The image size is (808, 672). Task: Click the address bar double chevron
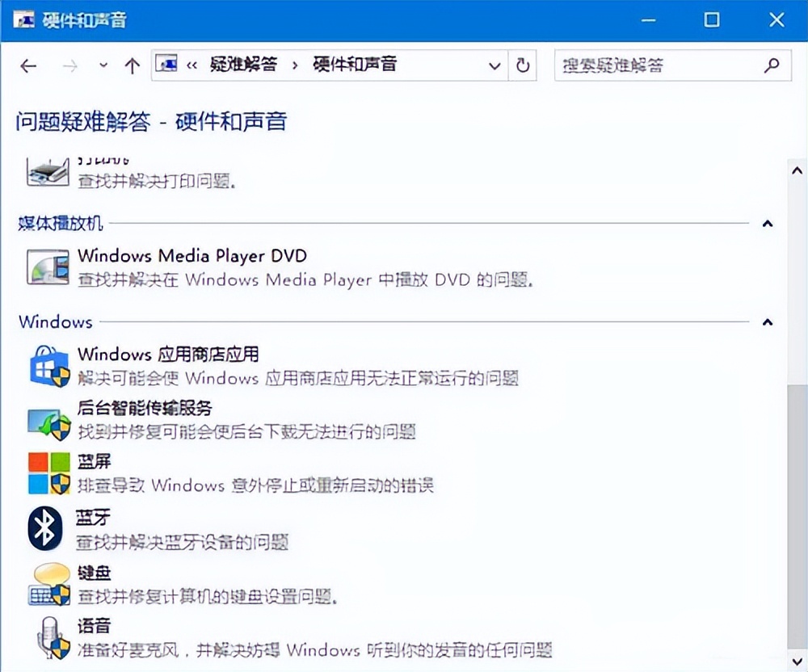pyautogui.click(x=191, y=65)
